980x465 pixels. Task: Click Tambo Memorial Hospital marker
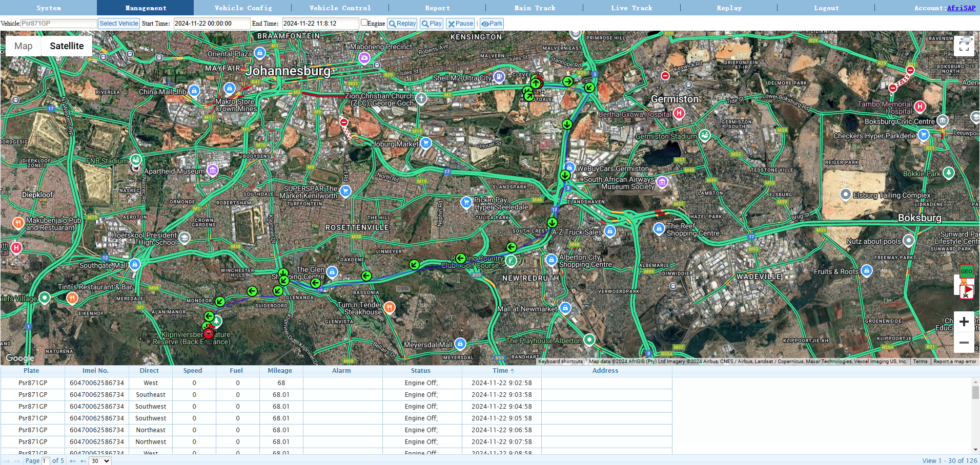(x=920, y=107)
